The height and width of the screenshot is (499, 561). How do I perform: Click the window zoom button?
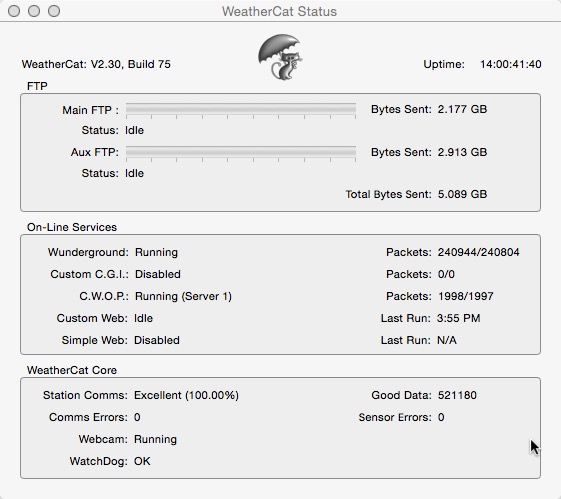[x=54, y=11]
